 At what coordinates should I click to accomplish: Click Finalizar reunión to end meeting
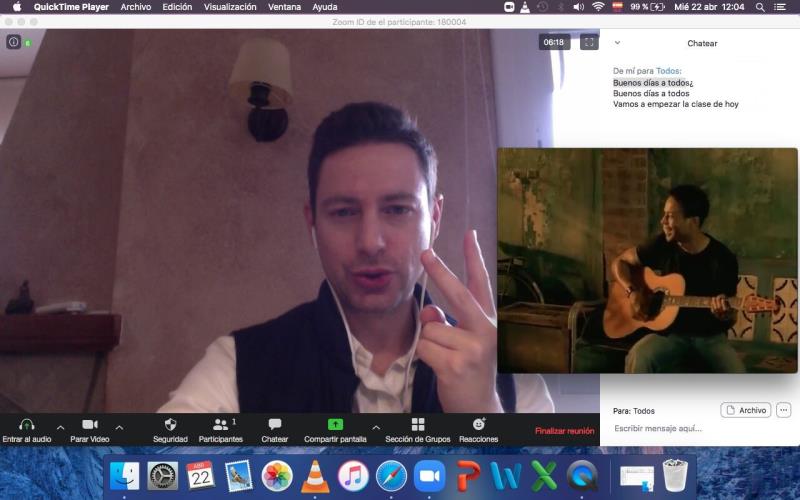pyautogui.click(x=564, y=431)
